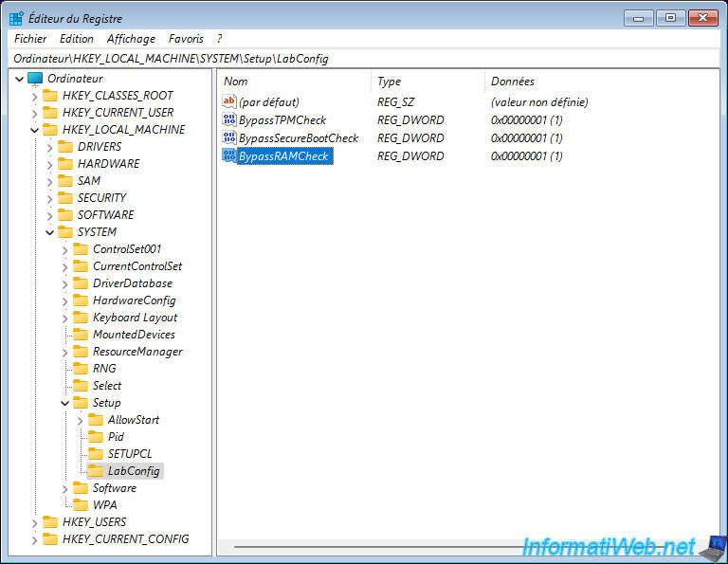Collapse the Setup key chevron
Screen dimensions: 728x564
pos(65,404)
